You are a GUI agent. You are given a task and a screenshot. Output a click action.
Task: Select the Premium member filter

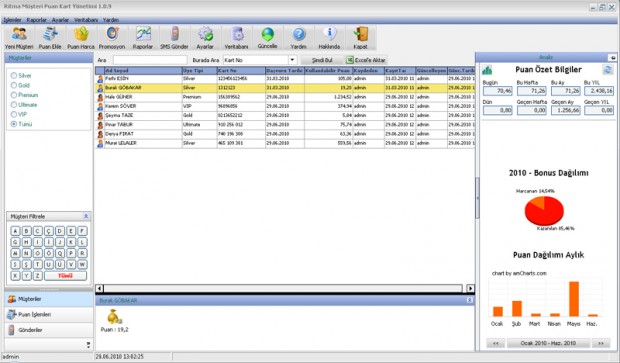pos(14,95)
